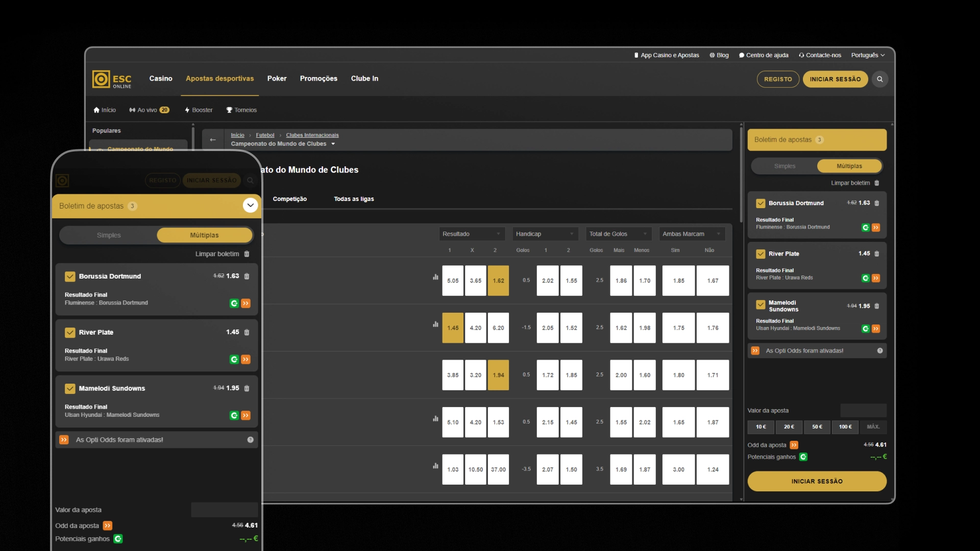Click the desktop Valor da aposta field

coord(863,411)
